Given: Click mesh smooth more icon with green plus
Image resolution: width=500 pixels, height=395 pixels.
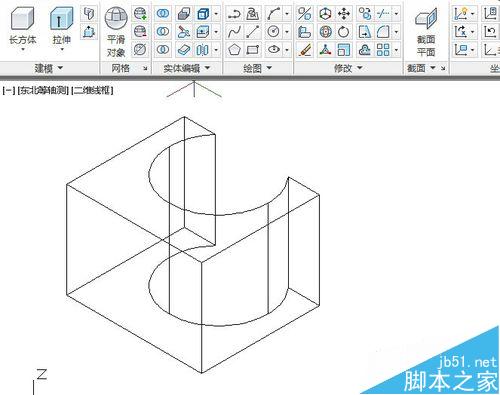Looking at the screenshot, I should click(x=140, y=14).
